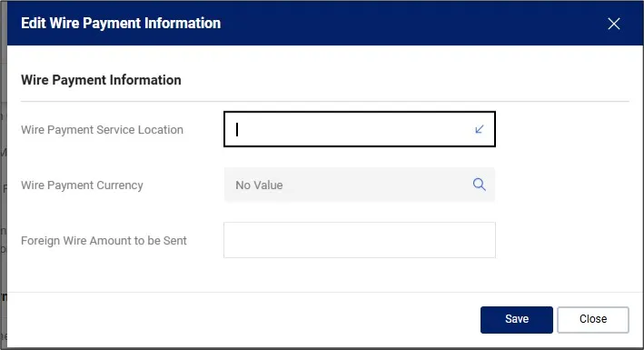Search for a Wire Payment Currency value

point(479,185)
